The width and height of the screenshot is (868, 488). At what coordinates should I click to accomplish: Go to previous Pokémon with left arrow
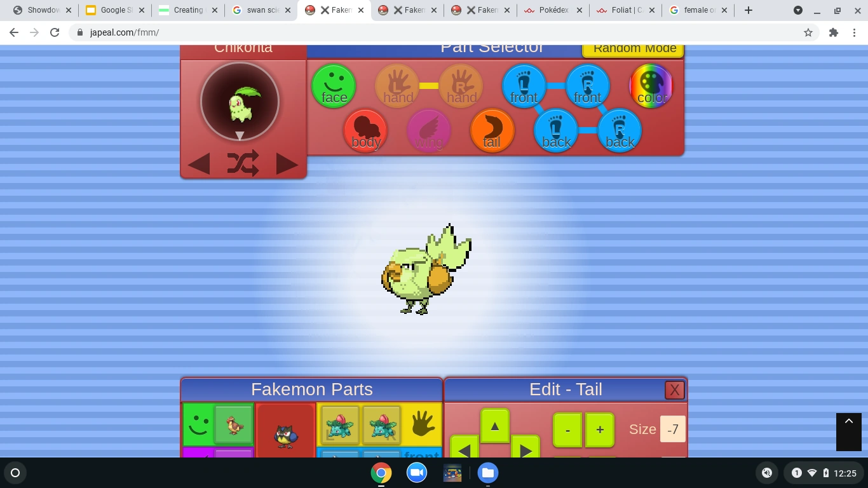(x=199, y=165)
